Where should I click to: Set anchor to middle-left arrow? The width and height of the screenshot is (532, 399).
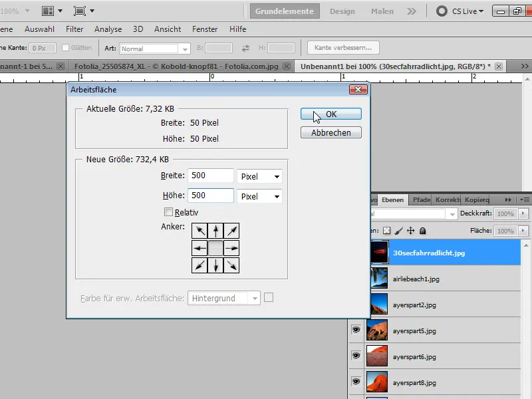point(199,248)
